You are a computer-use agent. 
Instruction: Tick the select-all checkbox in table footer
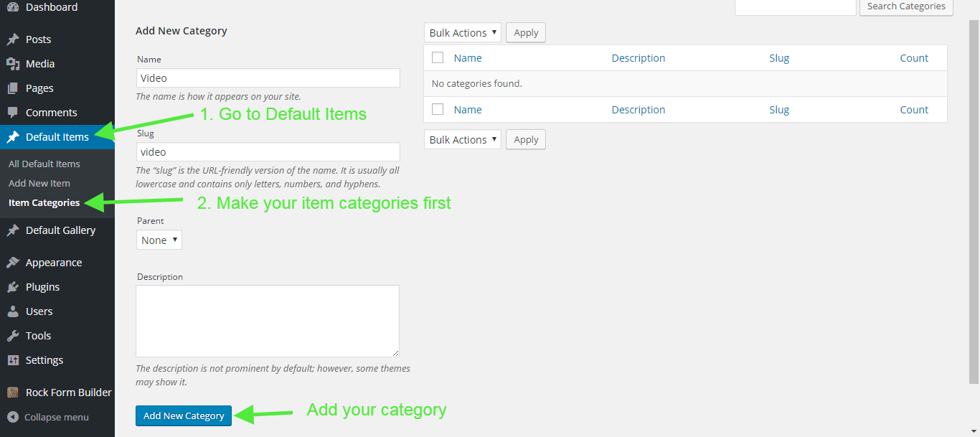click(x=438, y=110)
